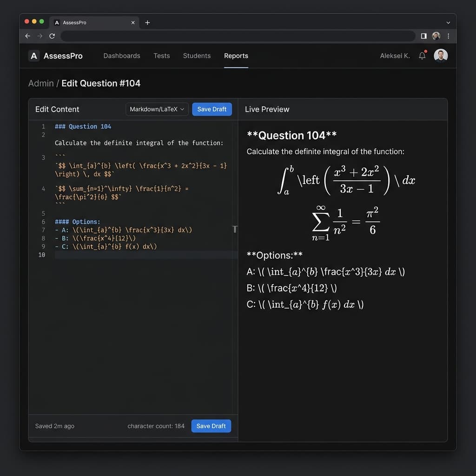Click the browser forward arrow
Screen dimensions: 476x476
tap(40, 36)
